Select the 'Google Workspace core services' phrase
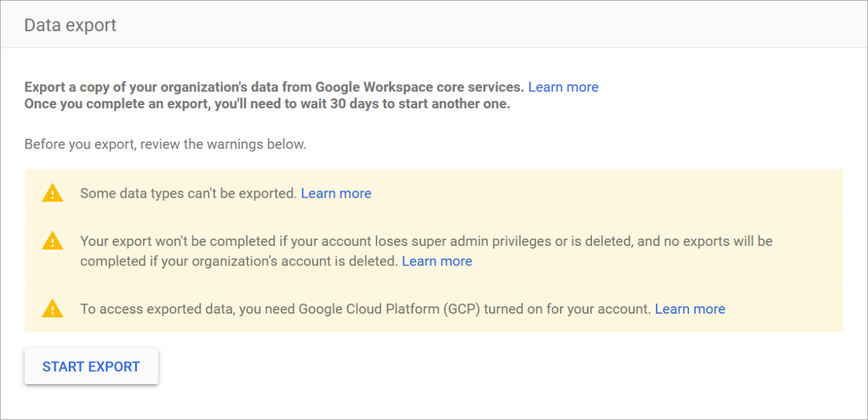868x420 pixels. point(419,87)
